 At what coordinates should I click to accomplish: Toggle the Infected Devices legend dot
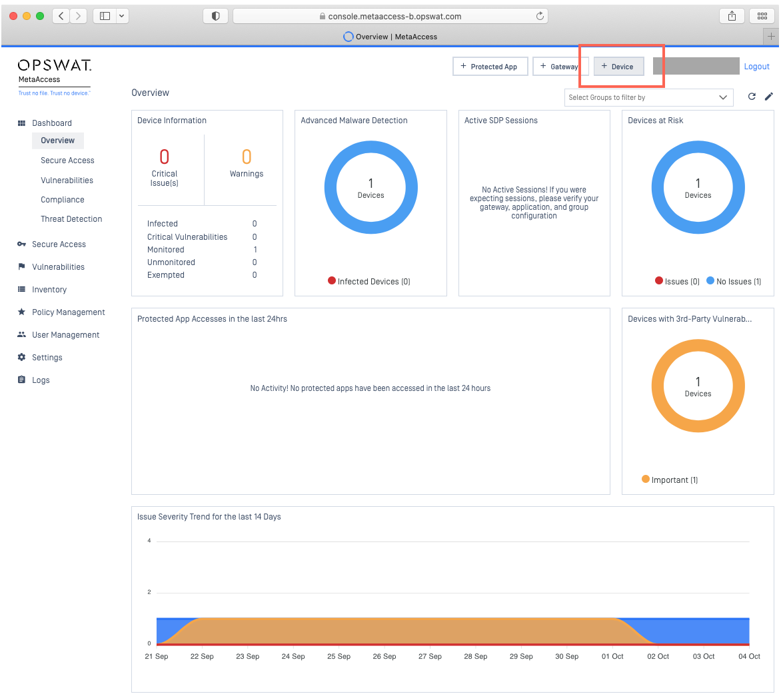[332, 281]
